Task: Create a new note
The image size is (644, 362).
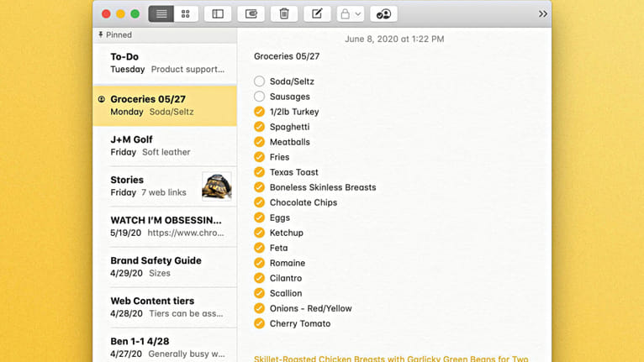Action: point(317,14)
